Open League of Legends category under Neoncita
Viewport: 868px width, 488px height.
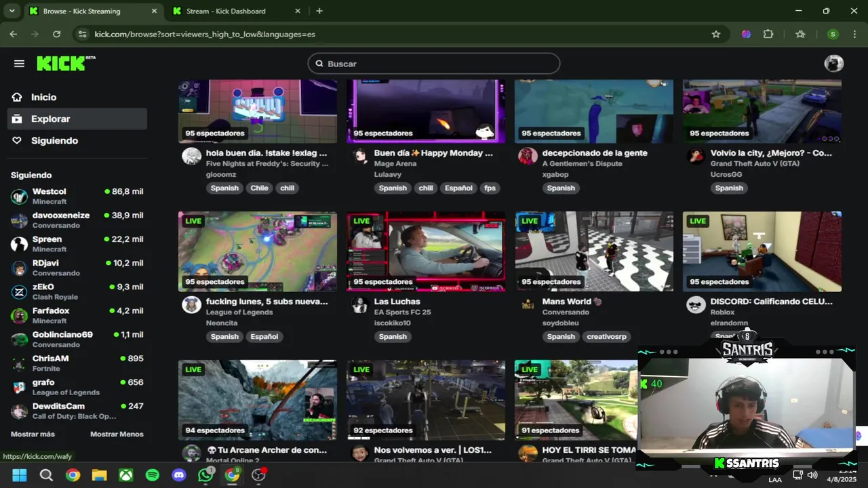point(239,312)
